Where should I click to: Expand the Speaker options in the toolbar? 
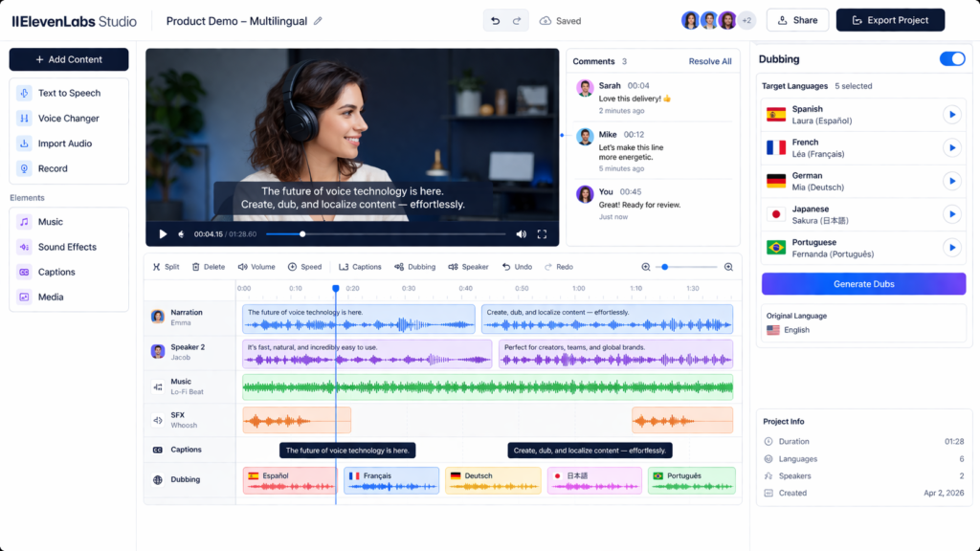point(468,267)
